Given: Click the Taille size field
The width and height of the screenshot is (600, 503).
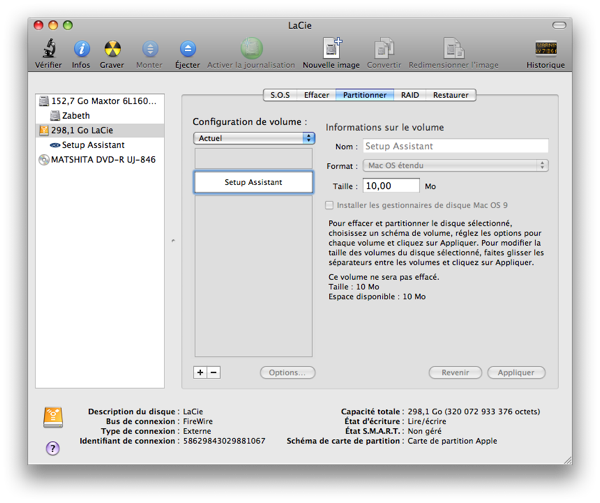Looking at the screenshot, I should coord(391,186).
